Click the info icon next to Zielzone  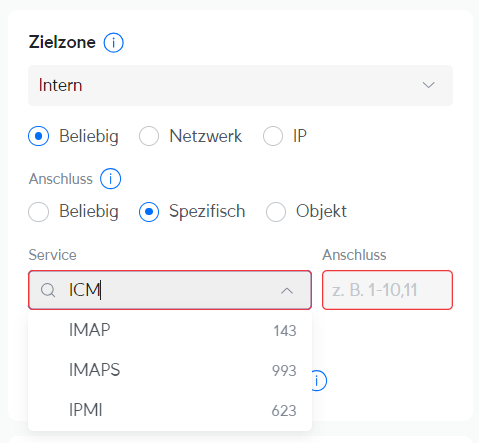click(113, 43)
